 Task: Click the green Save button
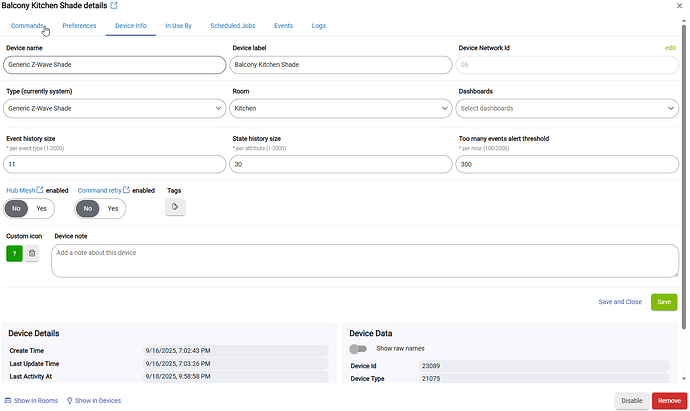tap(663, 301)
